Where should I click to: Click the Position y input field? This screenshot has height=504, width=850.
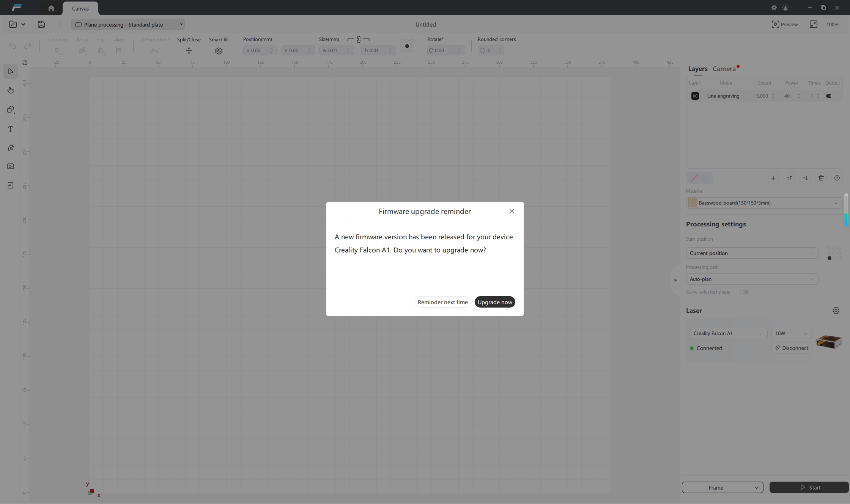pyautogui.click(x=298, y=50)
